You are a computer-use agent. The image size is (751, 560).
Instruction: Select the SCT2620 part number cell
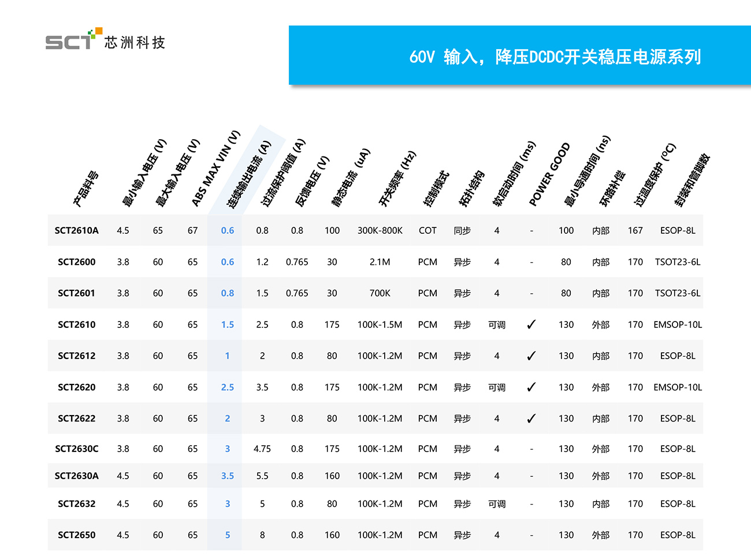(77, 387)
